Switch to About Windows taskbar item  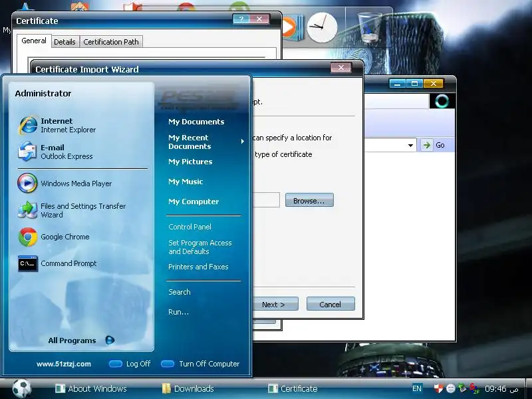[x=92, y=389]
